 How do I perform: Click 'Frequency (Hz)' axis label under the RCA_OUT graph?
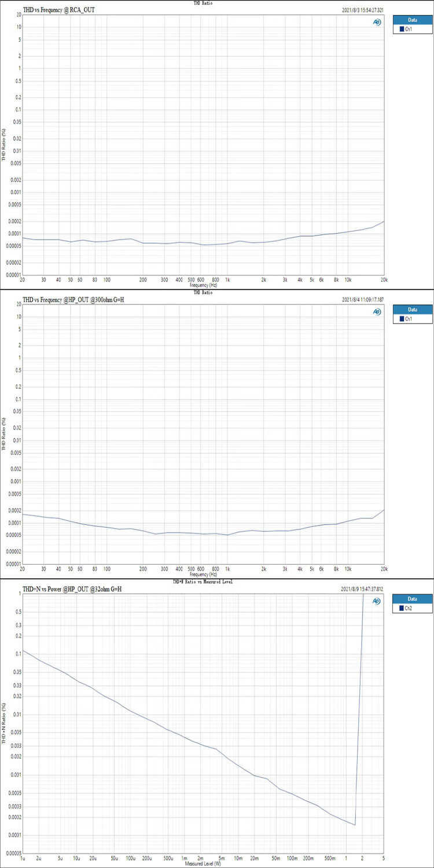203,285
